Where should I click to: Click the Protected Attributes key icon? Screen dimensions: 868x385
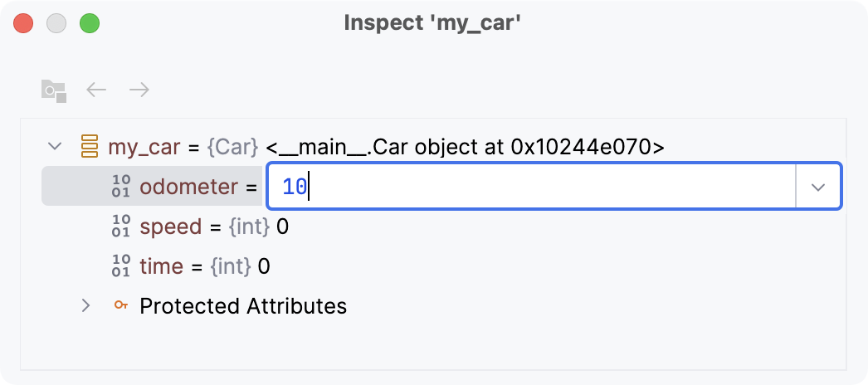(121, 306)
